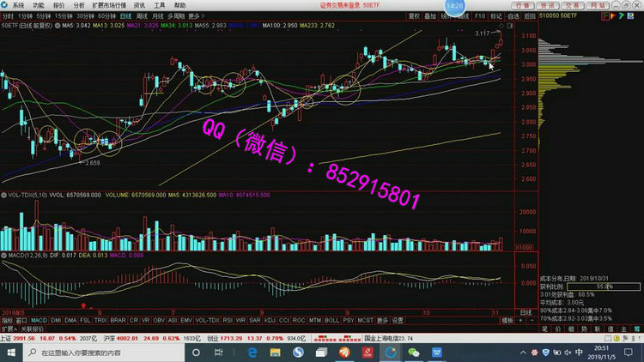Select the 周线 weekly period tab
Screen dimensions: 644x362
[142, 16]
